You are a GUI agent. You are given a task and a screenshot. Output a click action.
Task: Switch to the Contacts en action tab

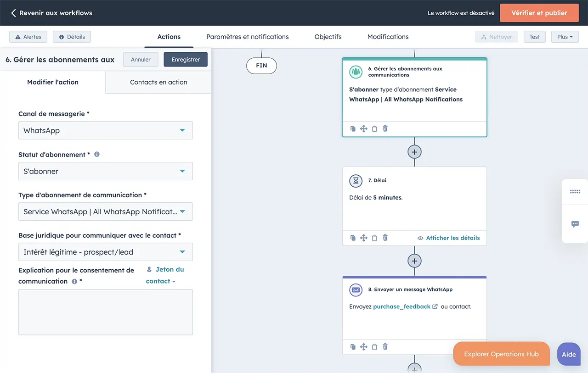coord(158,83)
